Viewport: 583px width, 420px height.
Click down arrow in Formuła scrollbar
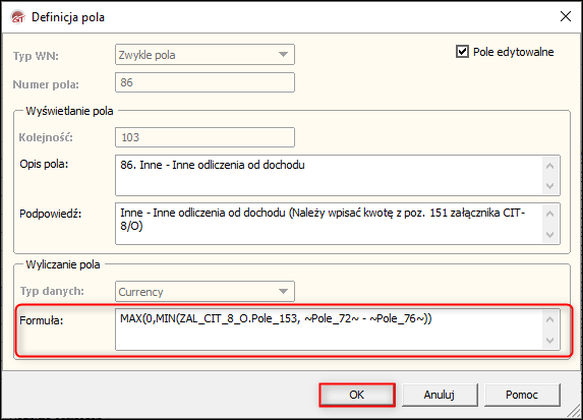(550, 340)
